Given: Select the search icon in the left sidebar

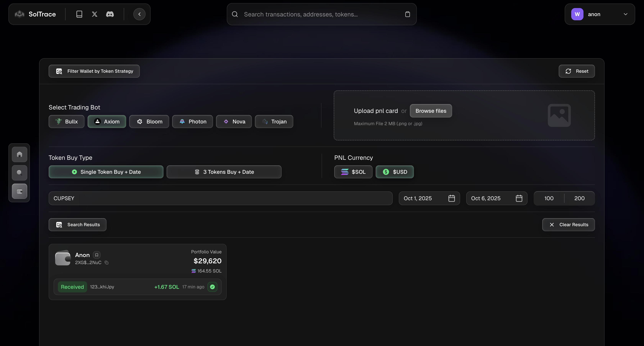Looking at the screenshot, I should point(19,173).
